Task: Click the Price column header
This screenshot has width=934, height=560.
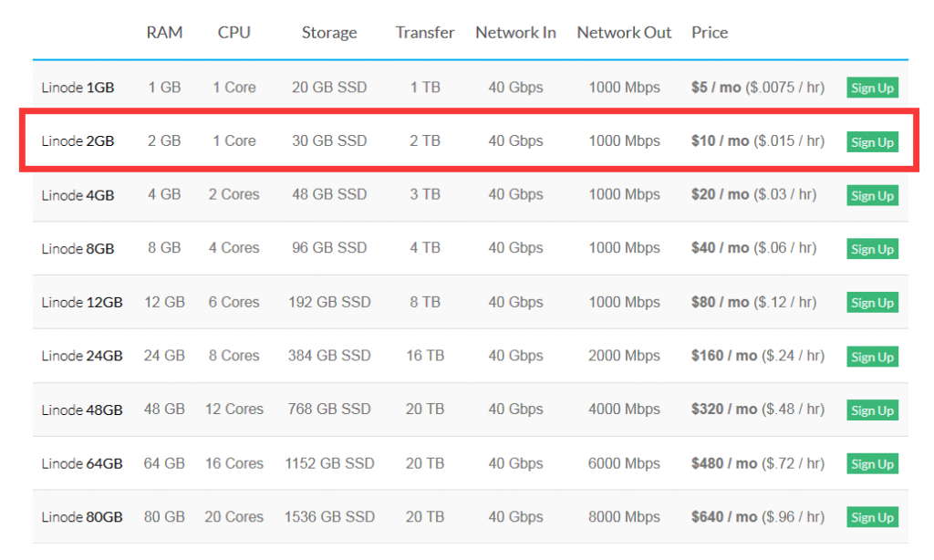Action: 710,32
